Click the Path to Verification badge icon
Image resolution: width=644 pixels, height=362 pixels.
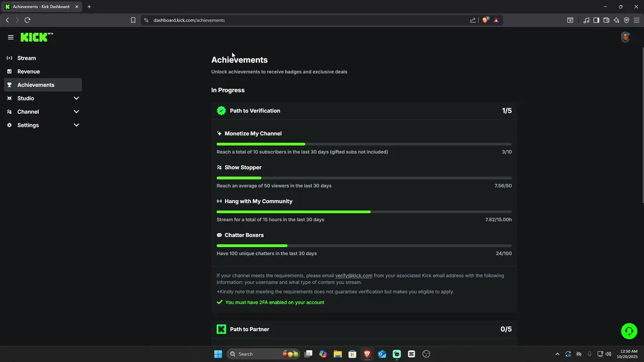pos(221,111)
